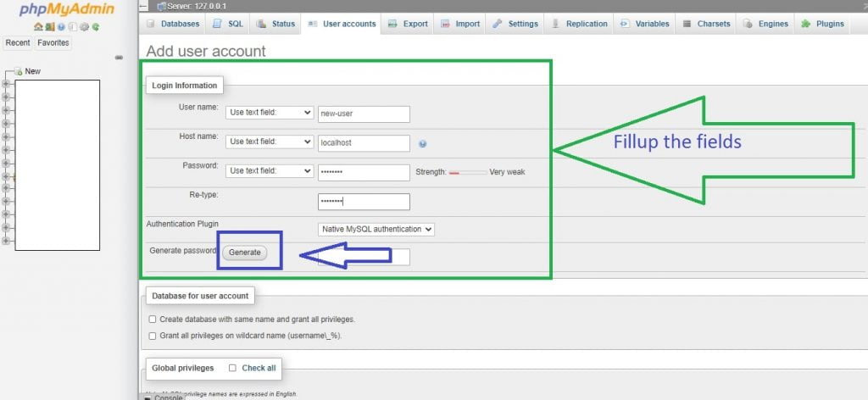Open Password 'Use text field' dropdown
The width and height of the screenshot is (868, 400).
(x=270, y=171)
